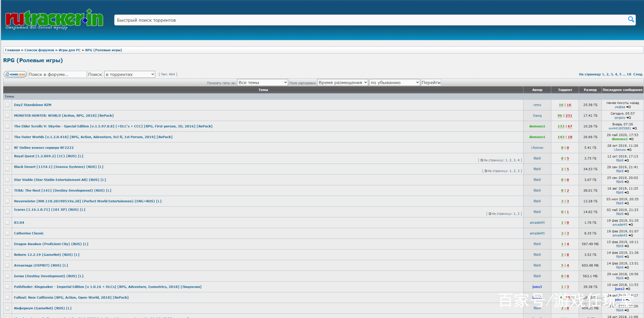Click the topic status icon beside RF Online
The image size is (644, 318).
pyautogui.click(x=7, y=148)
